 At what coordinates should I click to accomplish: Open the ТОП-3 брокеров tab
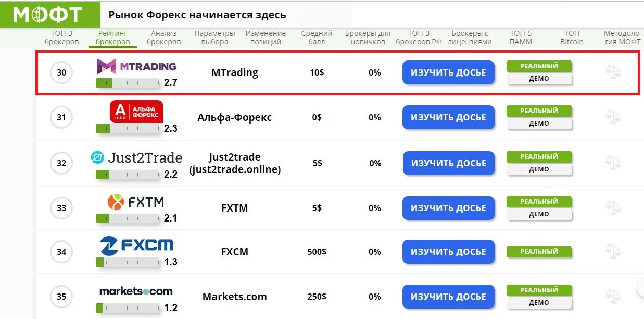coord(61,38)
